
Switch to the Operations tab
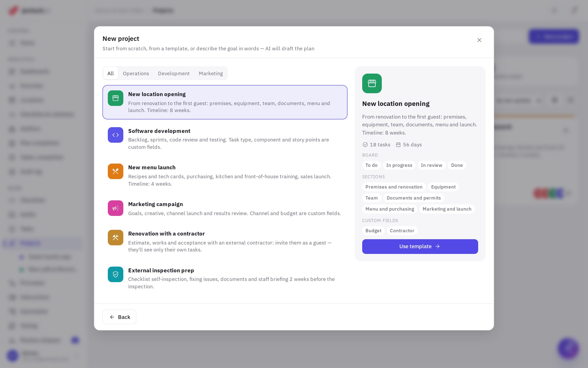pos(136,74)
